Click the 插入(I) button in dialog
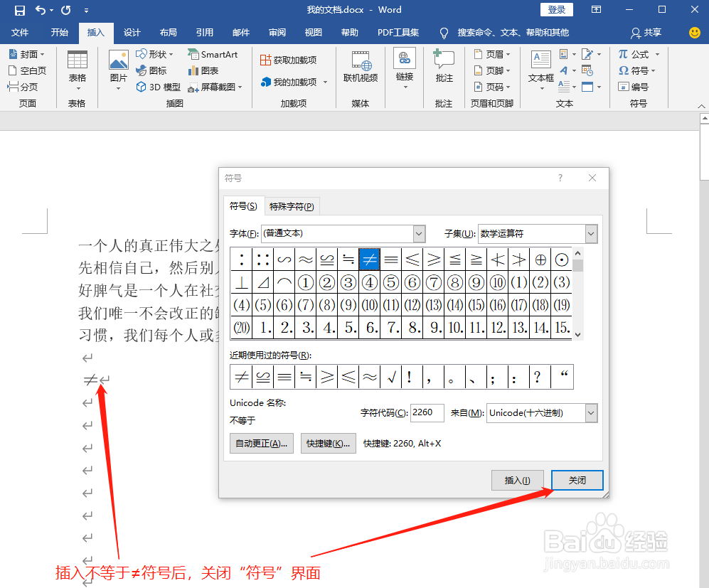 [517, 480]
